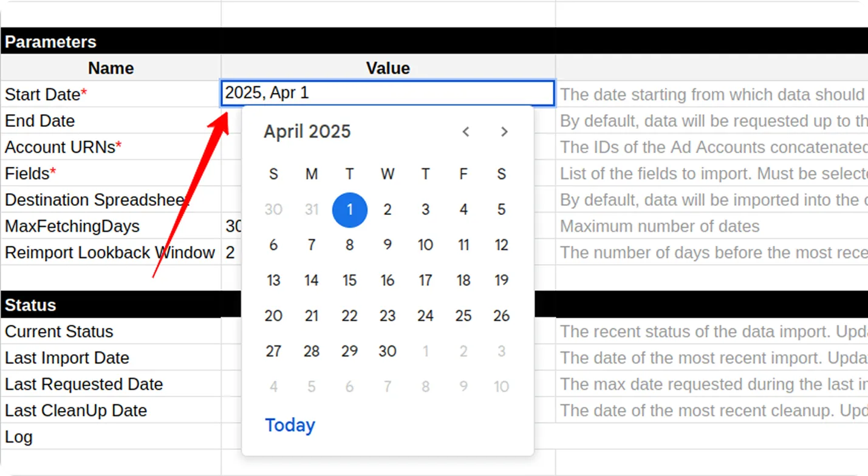Select the End Date name cell
Image resolution: width=868 pixels, height=476 pixels.
(x=111, y=121)
